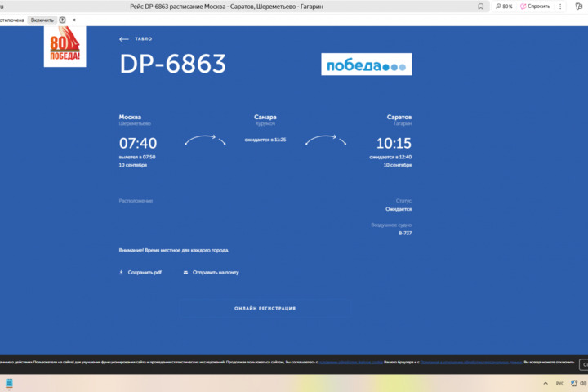Show hidden tray icons chevron
The width and height of the screenshot is (588, 392).
point(546,383)
